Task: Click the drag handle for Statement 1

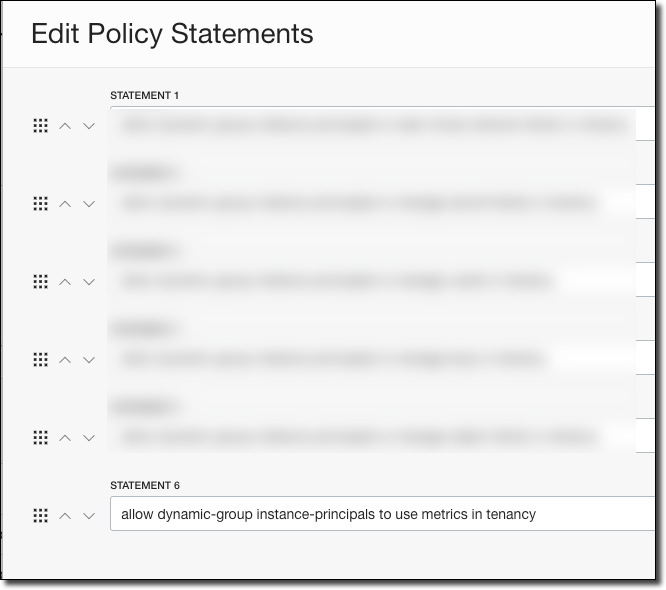Action: 41,126
